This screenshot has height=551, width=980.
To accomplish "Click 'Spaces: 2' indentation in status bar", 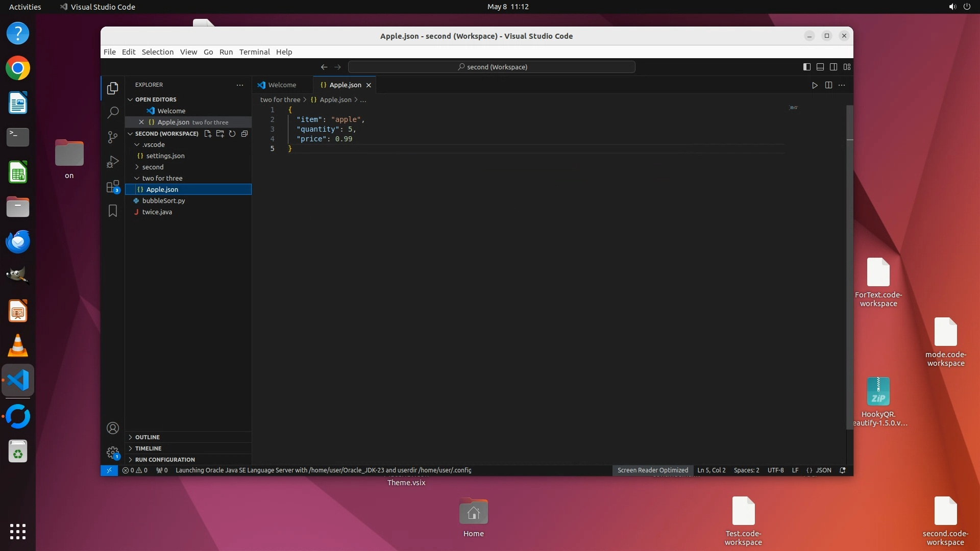I will click(x=746, y=470).
